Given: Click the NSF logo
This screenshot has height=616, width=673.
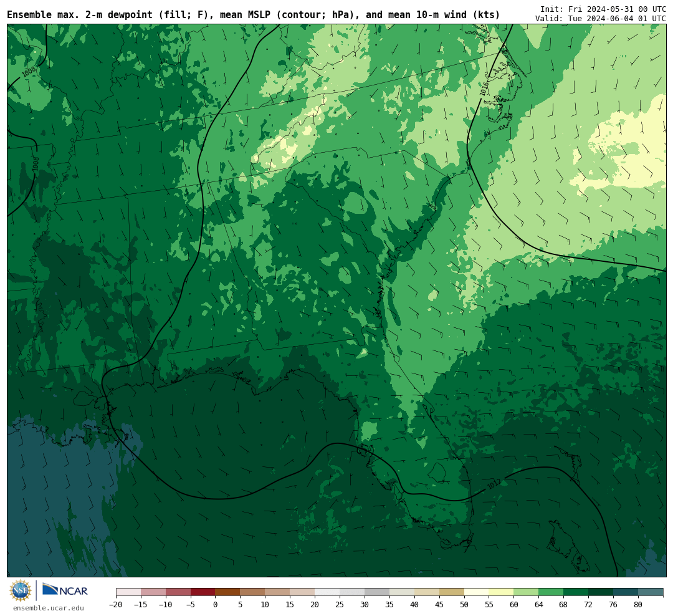Looking at the screenshot, I should (x=21, y=590).
